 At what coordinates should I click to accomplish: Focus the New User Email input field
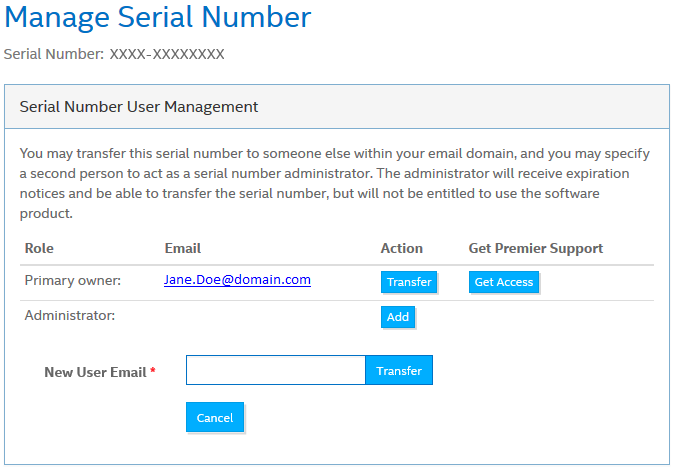click(276, 370)
